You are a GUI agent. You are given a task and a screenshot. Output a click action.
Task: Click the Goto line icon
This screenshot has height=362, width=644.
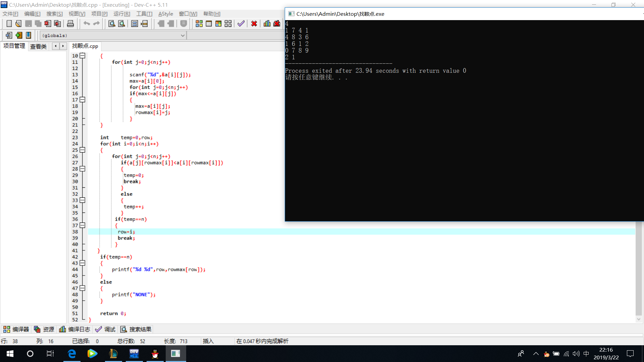(x=144, y=23)
